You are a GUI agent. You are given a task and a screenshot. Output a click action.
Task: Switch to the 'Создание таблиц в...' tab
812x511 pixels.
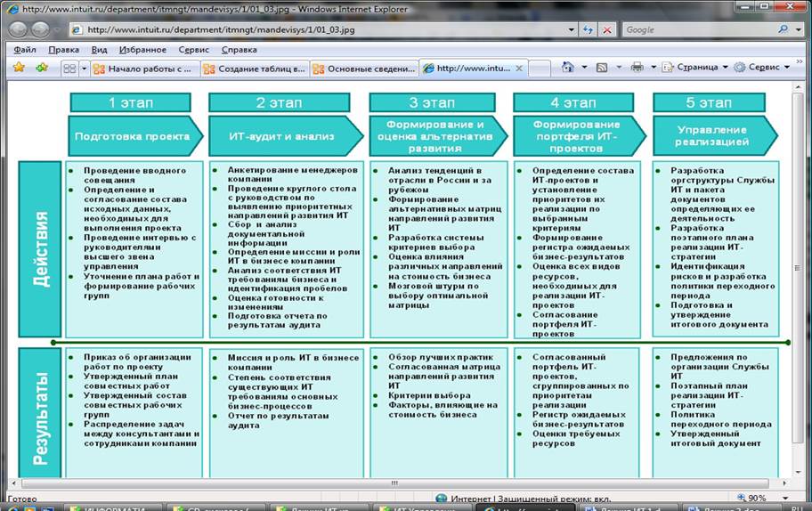click(x=255, y=69)
